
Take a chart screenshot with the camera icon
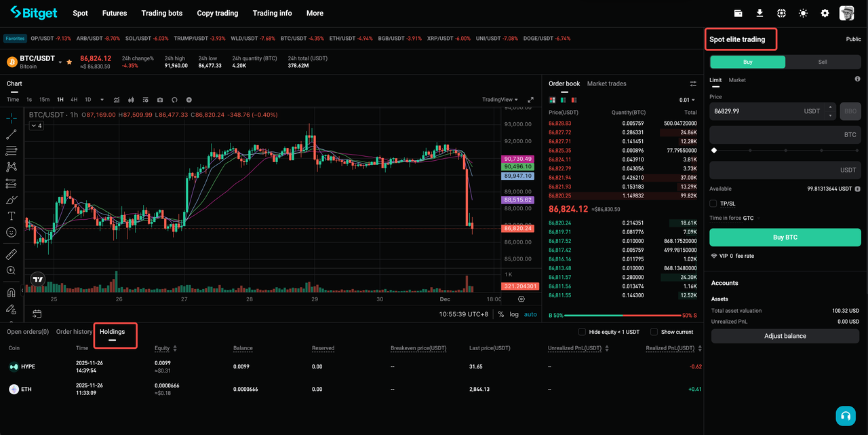click(160, 100)
